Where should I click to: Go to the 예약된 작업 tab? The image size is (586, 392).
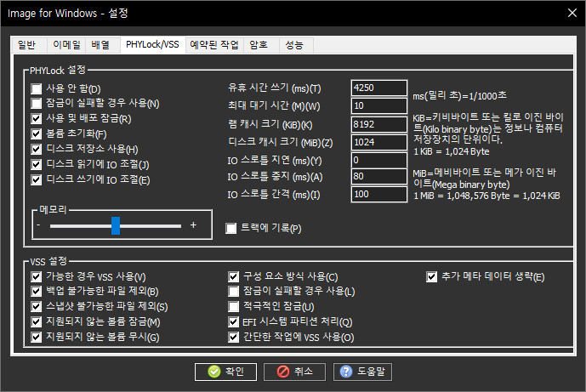pyautogui.click(x=214, y=45)
